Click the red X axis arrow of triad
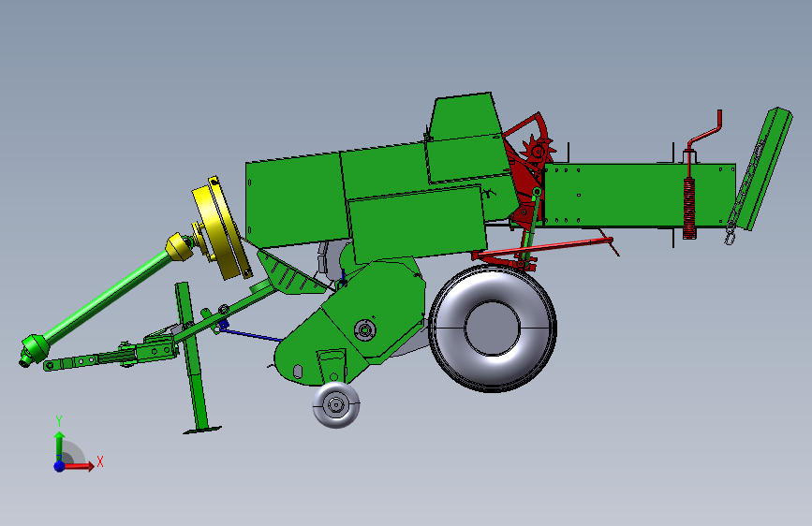The height and width of the screenshot is (526, 812). (79, 466)
